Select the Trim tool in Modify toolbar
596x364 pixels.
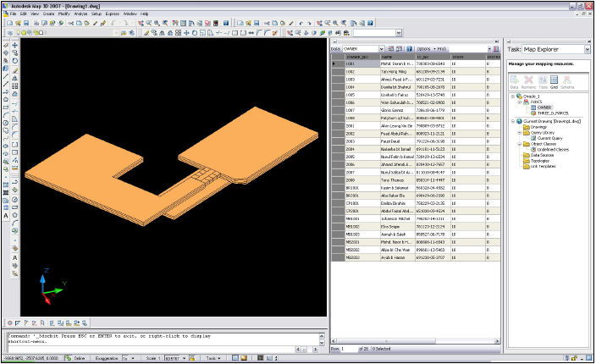coord(218,33)
